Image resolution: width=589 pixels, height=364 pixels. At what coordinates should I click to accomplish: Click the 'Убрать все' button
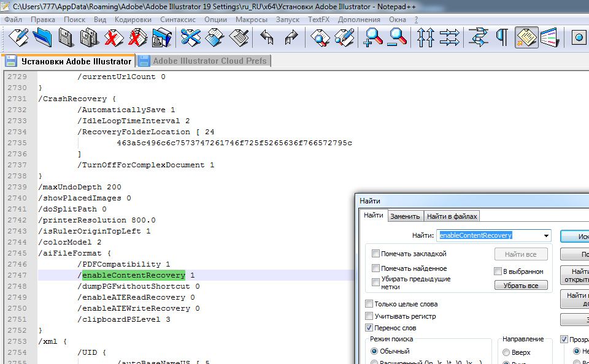coord(521,285)
